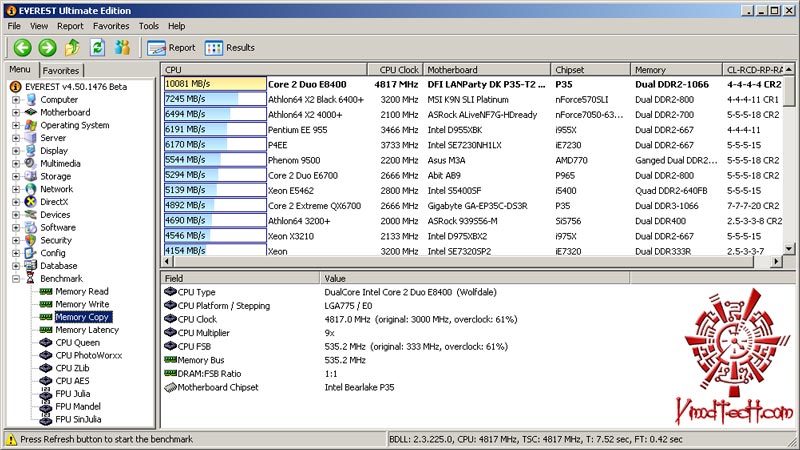This screenshot has height=450, width=800.
Task: Expand the Computer tree node
Action: (16, 99)
